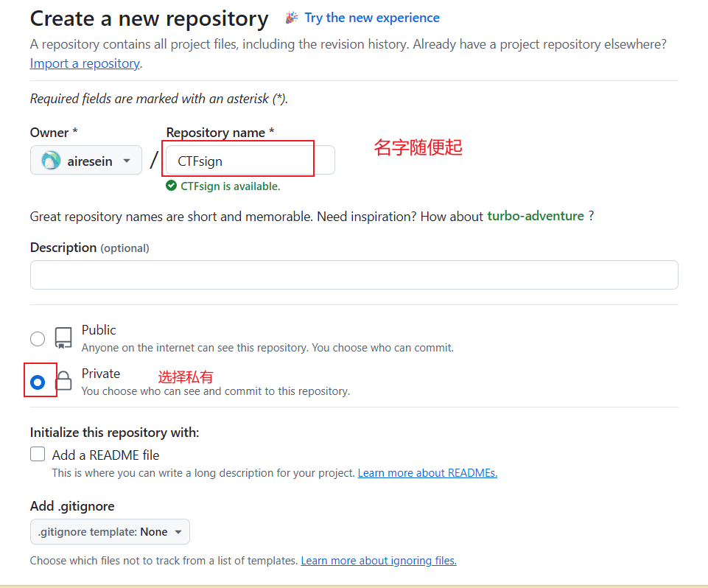
Task: Select the Public radio button
Action: (x=38, y=339)
